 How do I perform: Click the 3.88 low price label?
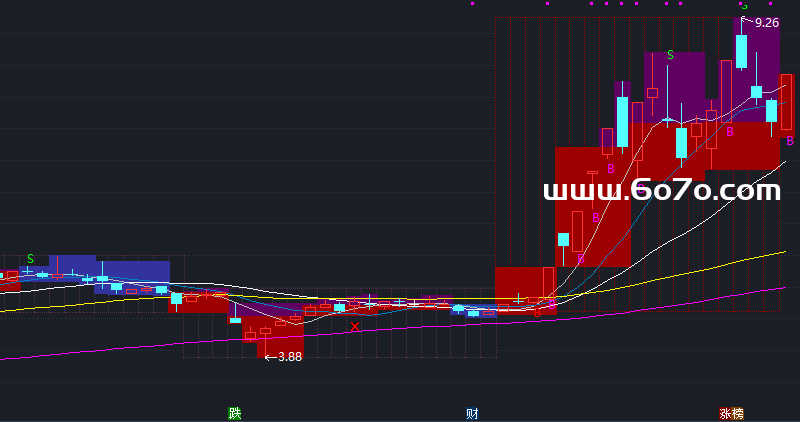pos(289,356)
